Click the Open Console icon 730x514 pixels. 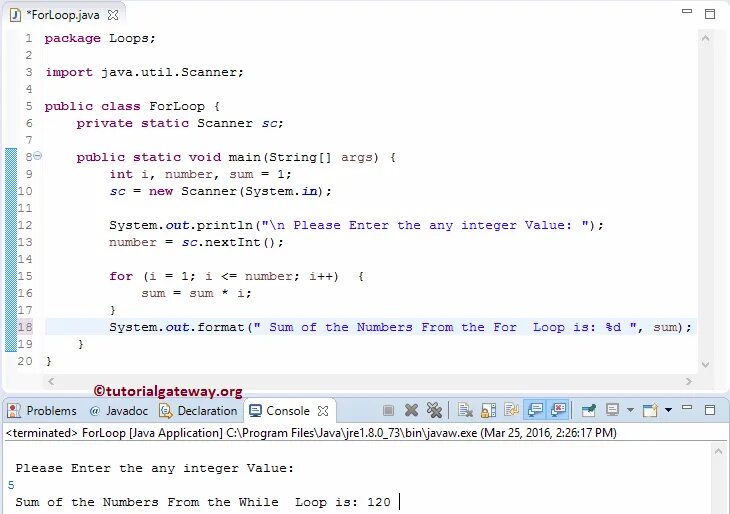650,410
